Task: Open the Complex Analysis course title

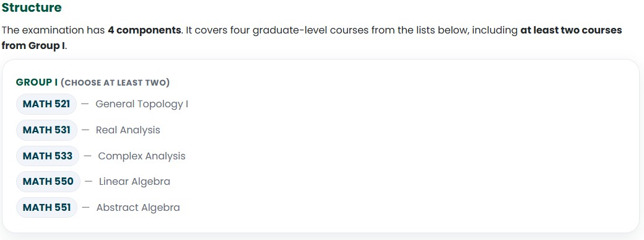Action: [x=142, y=156]
